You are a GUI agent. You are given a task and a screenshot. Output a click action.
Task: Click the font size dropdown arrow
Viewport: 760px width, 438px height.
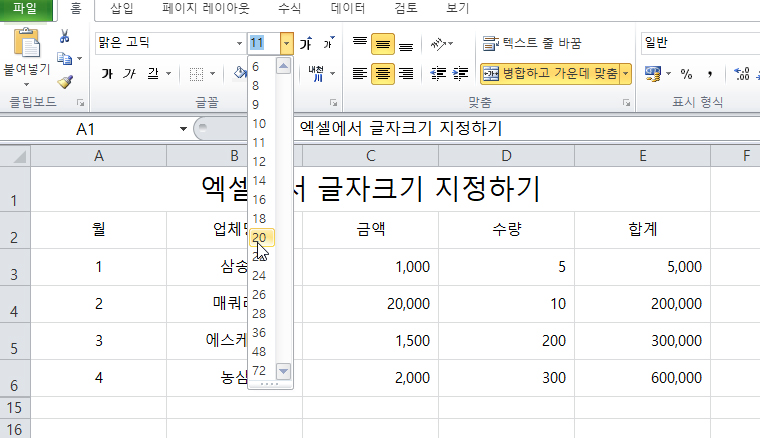pyautogui.click(x=286, y=44)
